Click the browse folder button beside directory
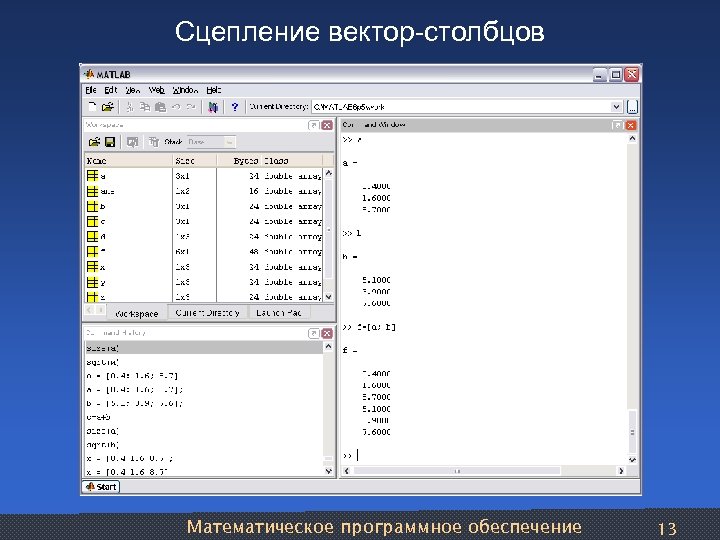Screen dimensions: 720x540 coord(632,107)
